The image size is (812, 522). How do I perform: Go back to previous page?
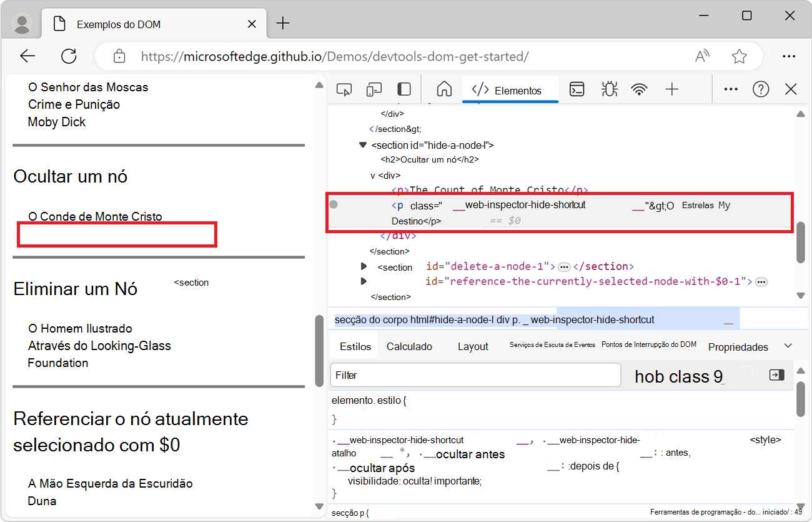pyautogui.click(x=27, y=56)
